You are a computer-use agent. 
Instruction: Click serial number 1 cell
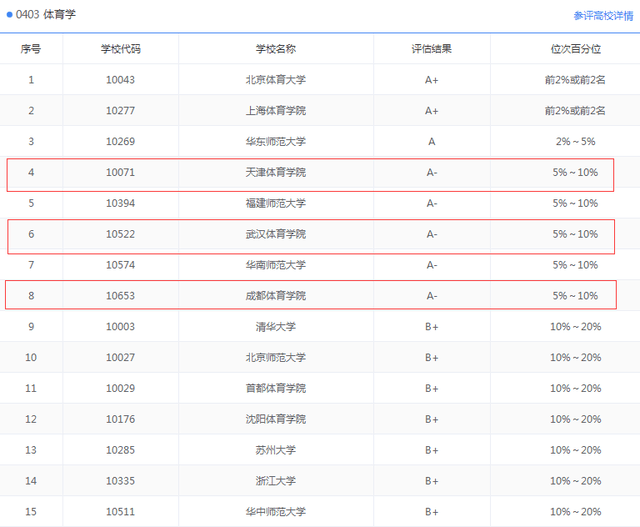click(31, 80)
